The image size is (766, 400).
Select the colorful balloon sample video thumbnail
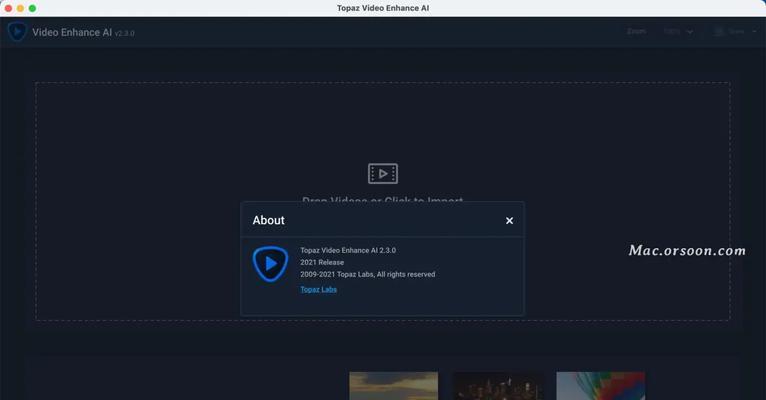[600, 386]
